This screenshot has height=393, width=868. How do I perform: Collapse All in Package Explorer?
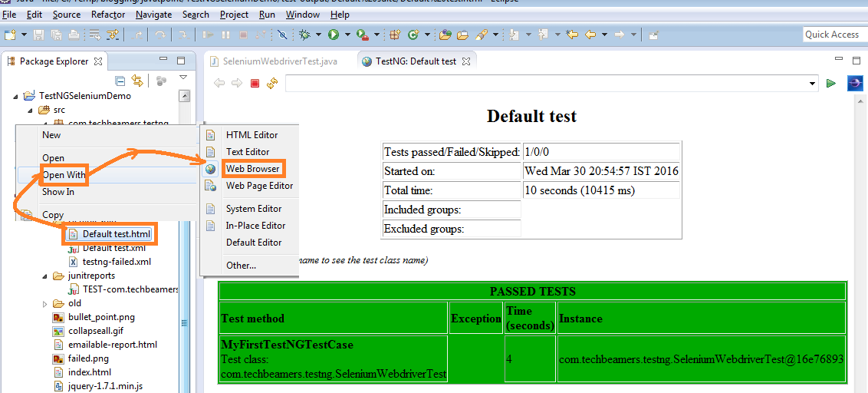[x=120, y=81]
